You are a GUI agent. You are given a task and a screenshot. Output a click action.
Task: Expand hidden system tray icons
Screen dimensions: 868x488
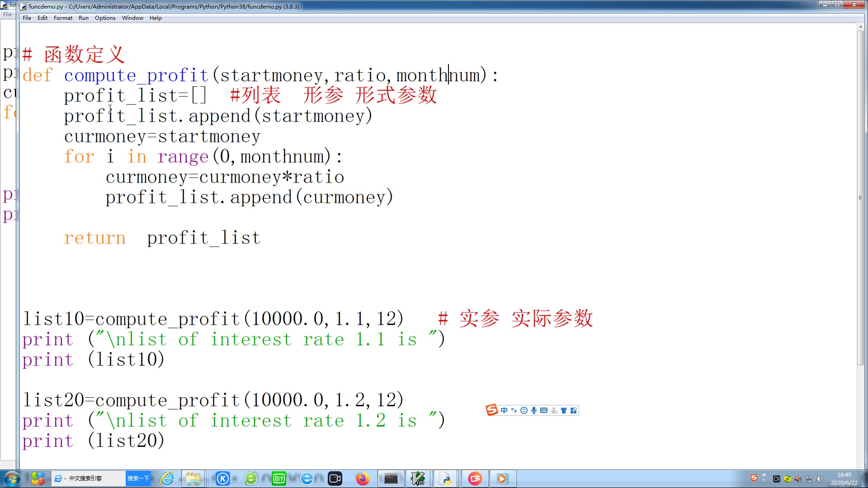pyautogui.click(x=764, y=480)
